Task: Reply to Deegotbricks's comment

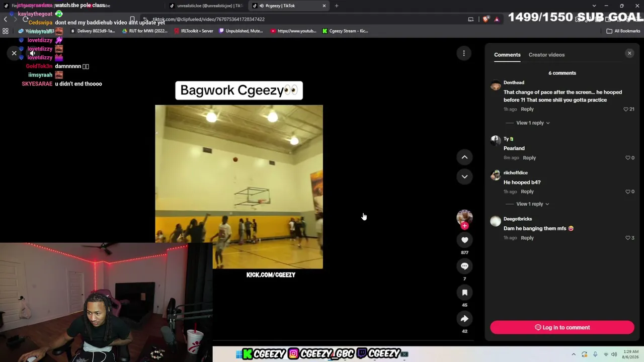Action: point(527,238)
